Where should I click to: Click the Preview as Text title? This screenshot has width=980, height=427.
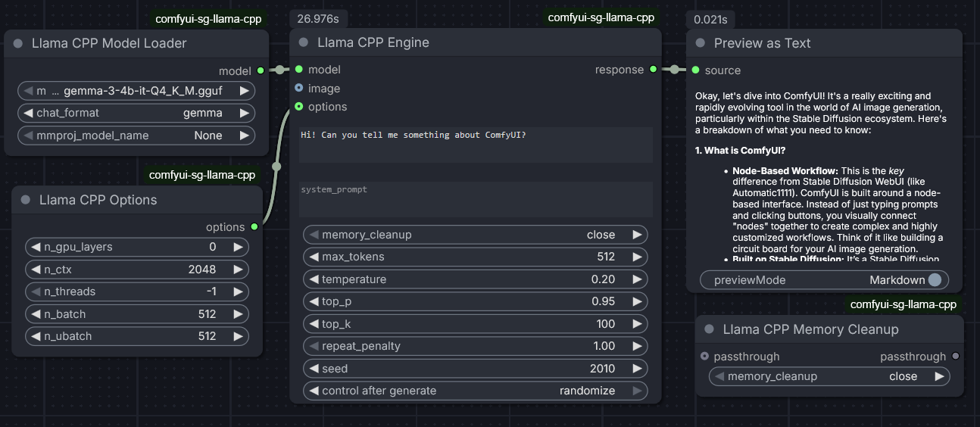click(x=763, y=43)
